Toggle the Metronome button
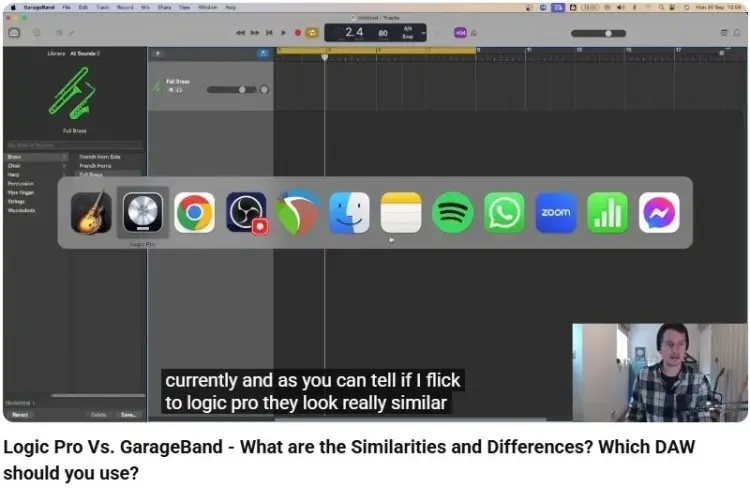The width and height of the screenshot is (750, 488). pyautogui.click(x=474, y=33)
